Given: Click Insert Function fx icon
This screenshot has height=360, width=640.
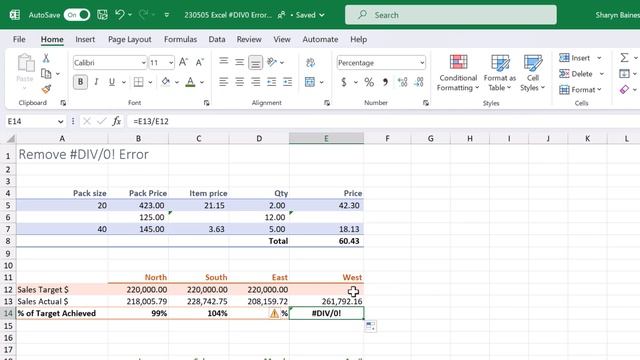Looking at the screenshot, I should coord(117,121).
